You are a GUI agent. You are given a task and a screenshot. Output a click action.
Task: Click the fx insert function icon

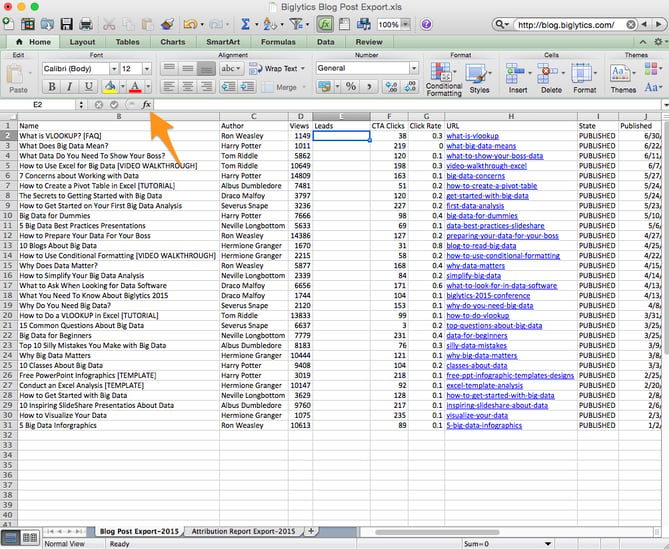146,104
